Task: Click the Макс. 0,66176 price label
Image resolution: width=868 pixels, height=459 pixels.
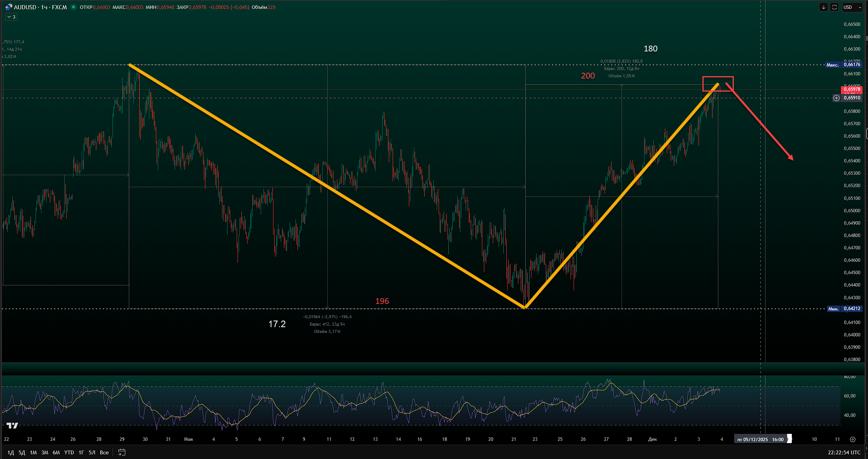Action: pyautogui.click(x=843, y=65)
